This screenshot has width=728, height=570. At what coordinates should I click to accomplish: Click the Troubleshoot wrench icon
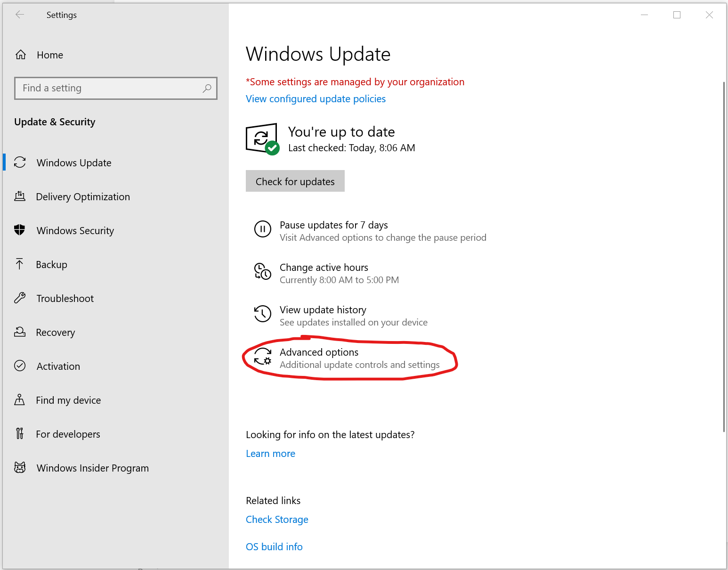point(20,298)
